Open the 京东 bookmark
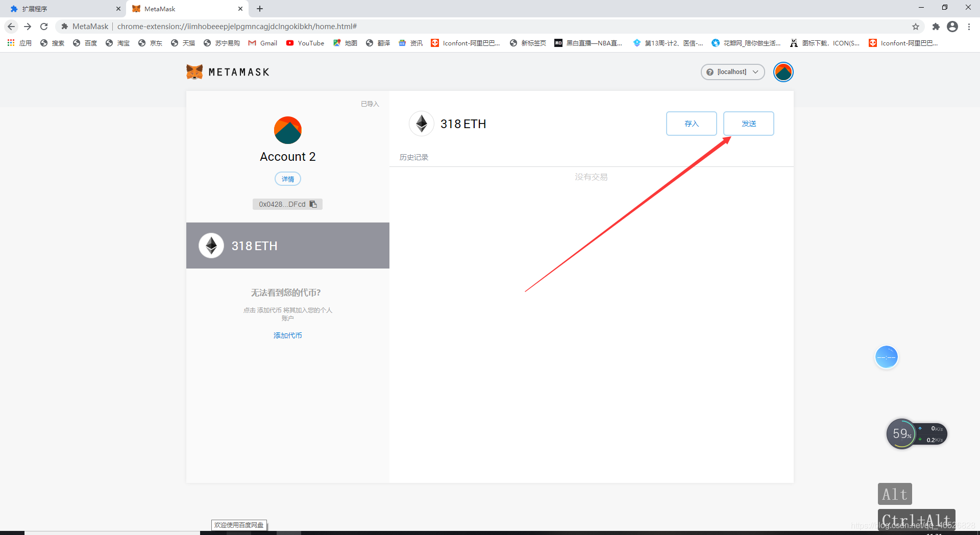The width and height of the screenshot is (980, 535). coord(150,43)
